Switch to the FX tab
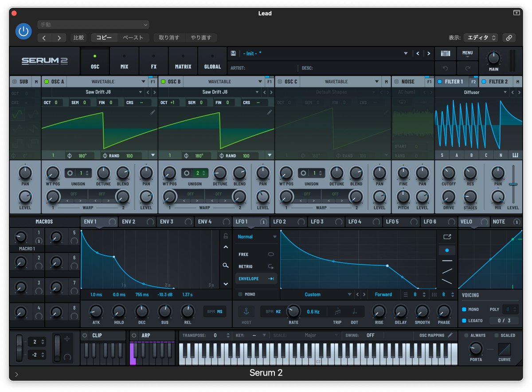The image size is (532, 392). click(x=154, y=62)
